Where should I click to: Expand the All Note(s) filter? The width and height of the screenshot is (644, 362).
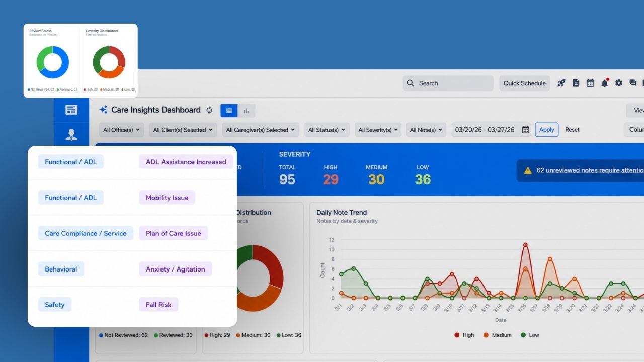click(426, 130)
